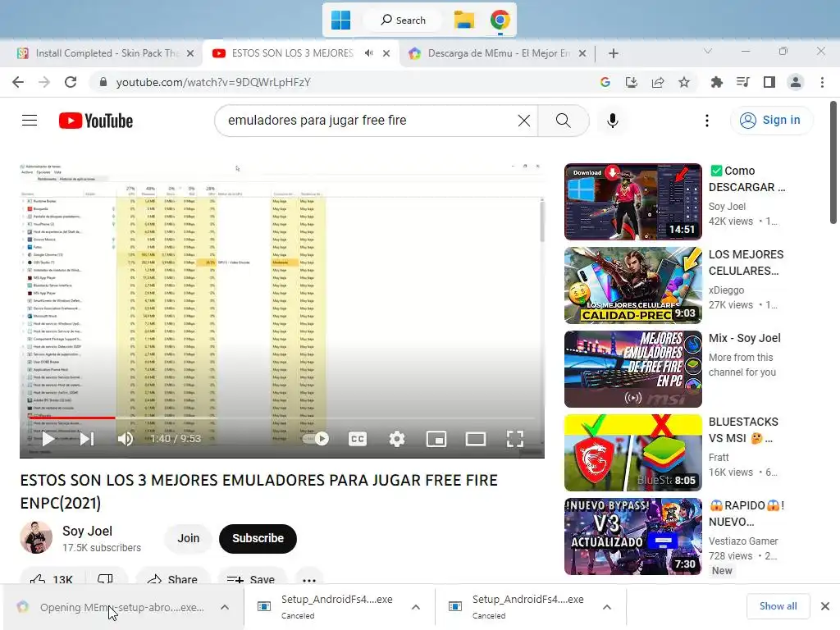The height and width of the screenshot is (630, 840).
Task: Expand options for first canceled Setup_AndroidFs4 download
Action: tap(416, 607)
